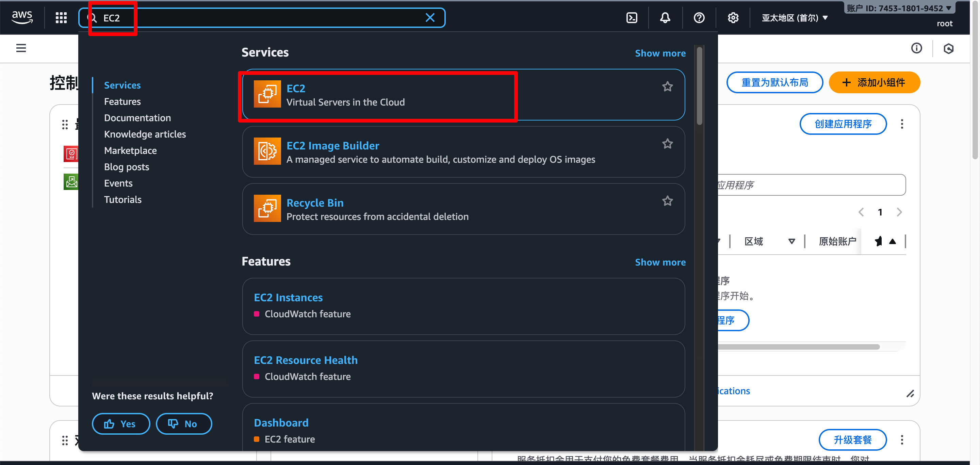Toggle favorite star for Recycle Bin

[x=667, y=201]
